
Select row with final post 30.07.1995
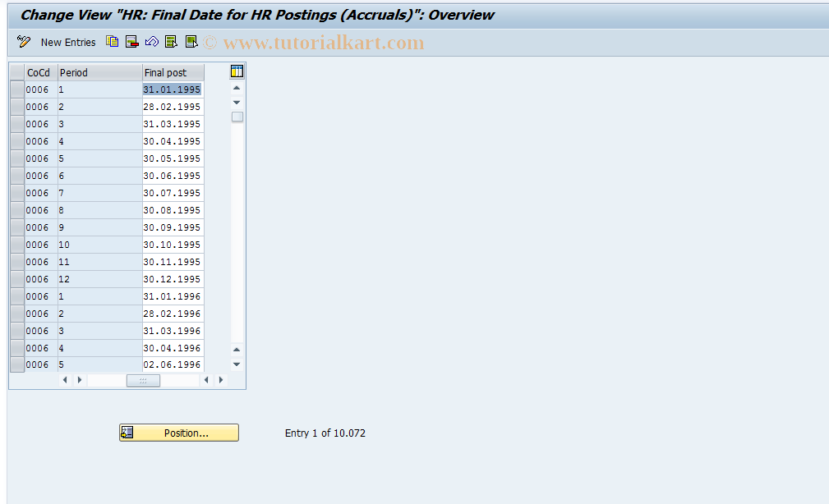(17, 193)
